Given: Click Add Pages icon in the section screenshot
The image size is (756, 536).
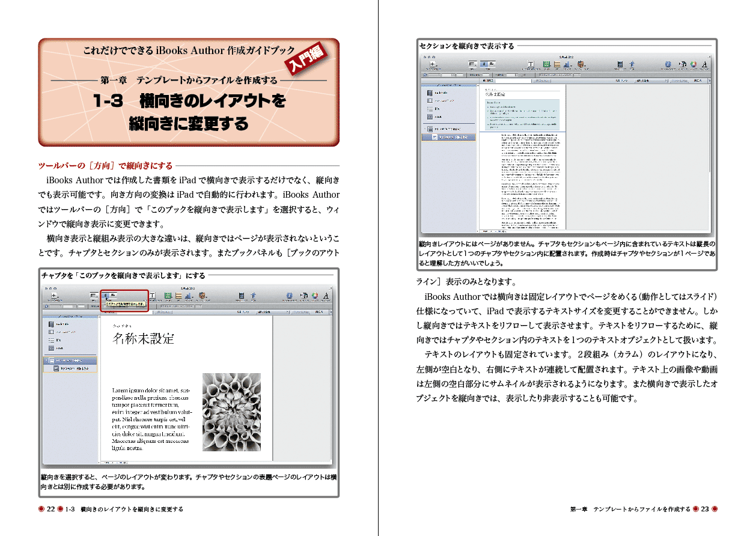Looking at the screenshot, I should click(432, 64).
